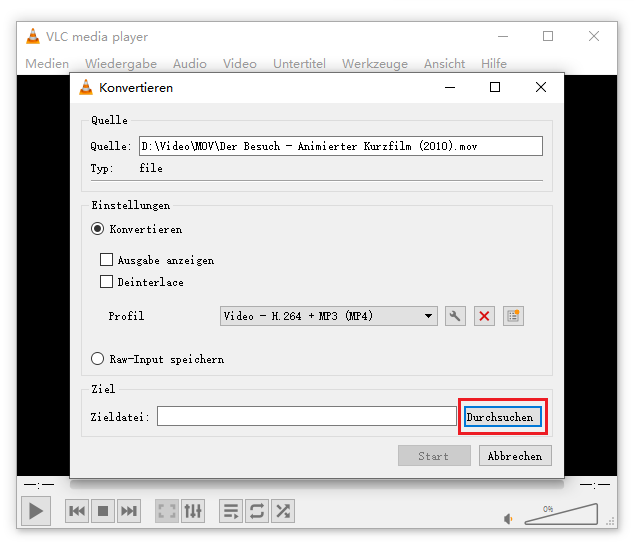Enable the Ausgabe anzeigen checkbox
Viewport: 634px width, 550px height.
(x=106, y=260)
